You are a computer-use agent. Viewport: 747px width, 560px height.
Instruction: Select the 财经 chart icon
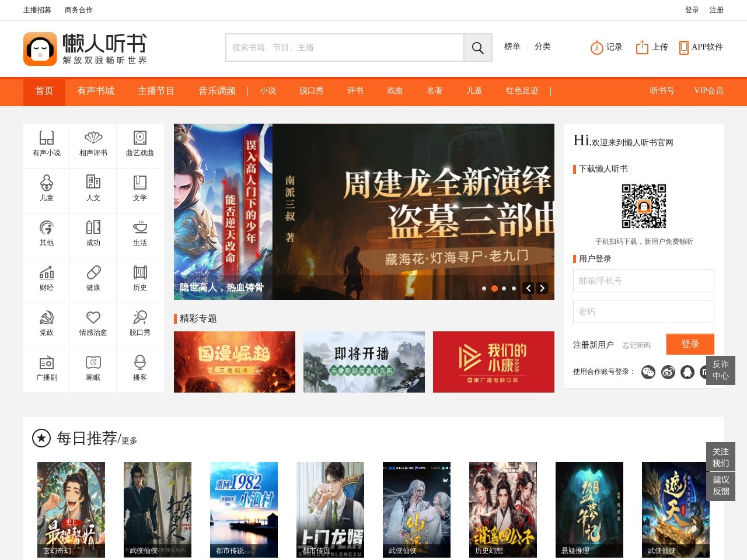[47, 272]
